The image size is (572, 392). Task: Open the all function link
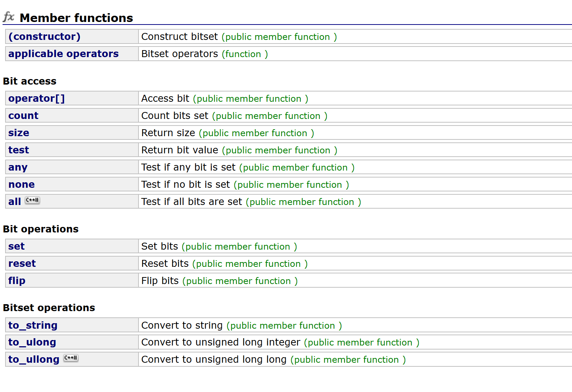(15, 202)
